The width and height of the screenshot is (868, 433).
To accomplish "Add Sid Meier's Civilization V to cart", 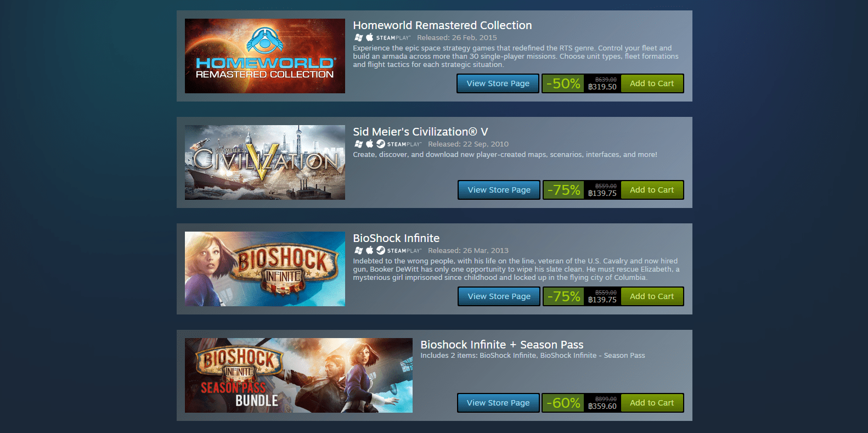I will [x=652, y=190].
